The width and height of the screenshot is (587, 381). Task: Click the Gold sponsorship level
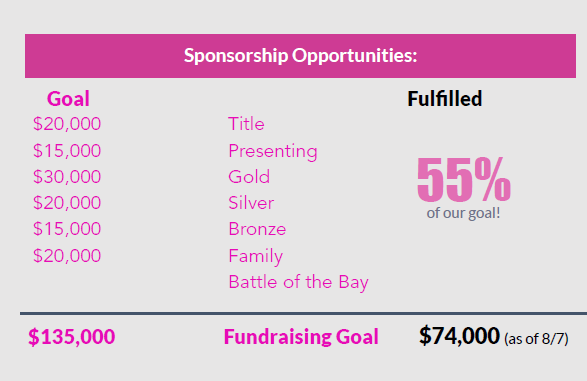pyautogui.click(x=249, y=177)
